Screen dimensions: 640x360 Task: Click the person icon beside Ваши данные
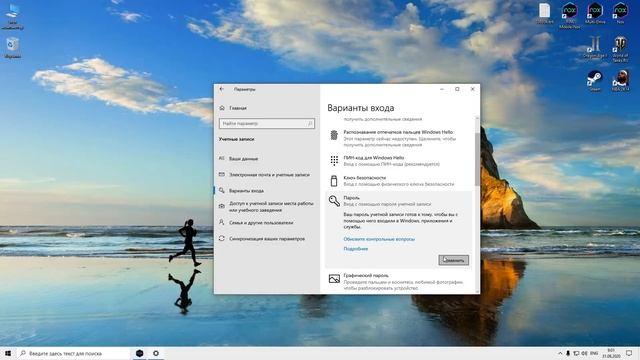coord(222,158)
